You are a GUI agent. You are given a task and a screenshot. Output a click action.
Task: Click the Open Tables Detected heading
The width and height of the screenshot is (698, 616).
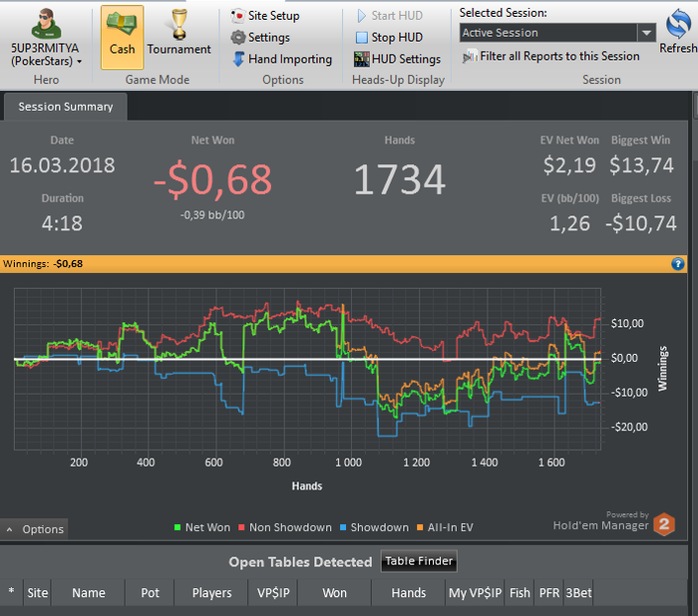pos(300,562)
